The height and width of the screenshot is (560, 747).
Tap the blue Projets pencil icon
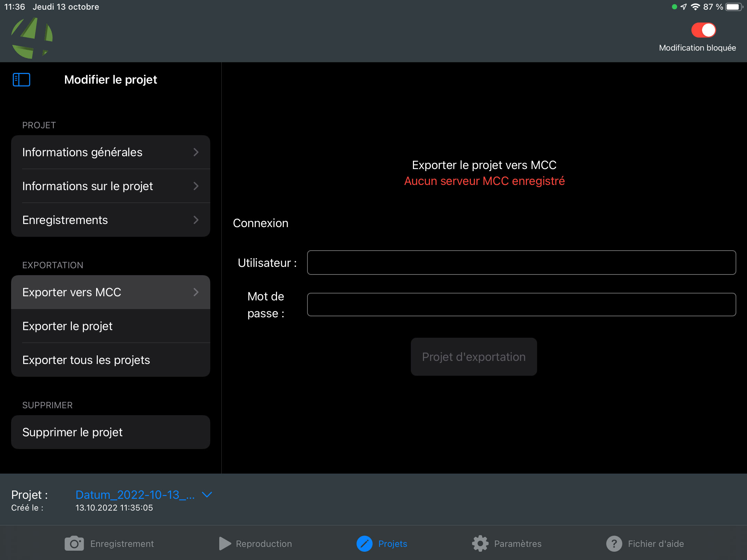coord(364,543)
